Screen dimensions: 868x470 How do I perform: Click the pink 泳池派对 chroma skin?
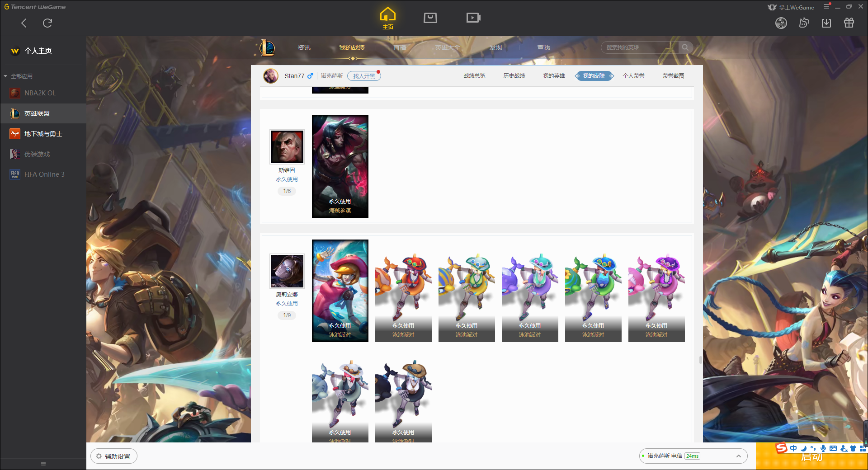(x=656, y=297)
